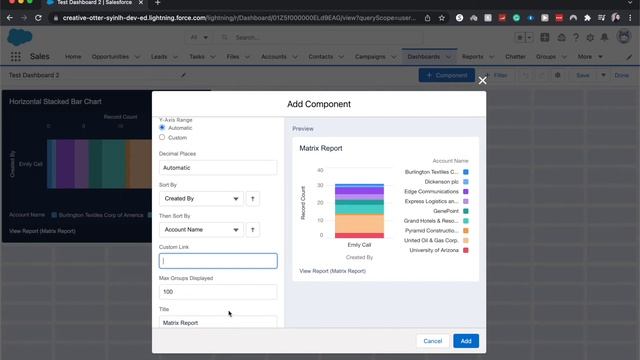The width and height of the screenshot is (640, 360).
Task: Click the Edge Communications legend color swatch
Action: point(466,191)
